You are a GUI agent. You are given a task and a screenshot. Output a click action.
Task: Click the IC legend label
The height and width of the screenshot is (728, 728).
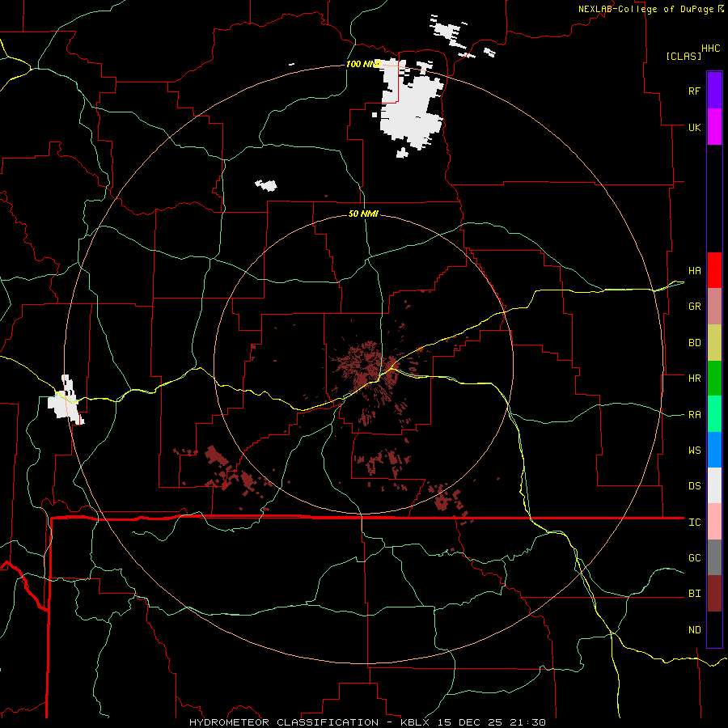694,523
